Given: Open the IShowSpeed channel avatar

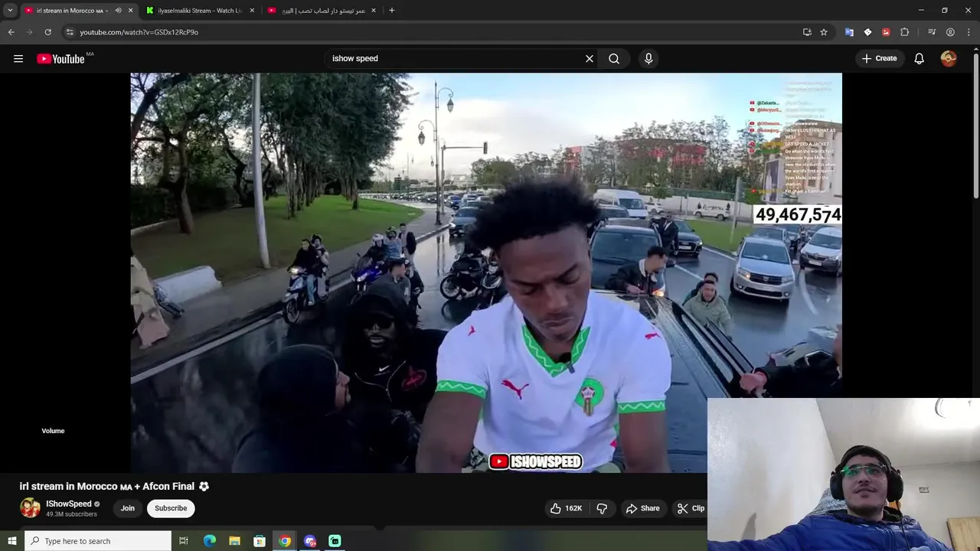Looking at the screenshot, I should point(30,508).
